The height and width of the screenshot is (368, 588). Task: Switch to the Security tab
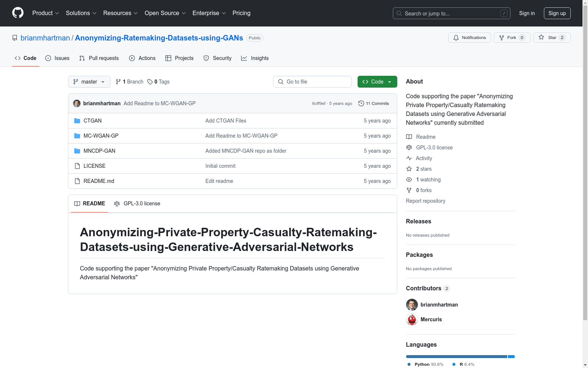point(218,58)
